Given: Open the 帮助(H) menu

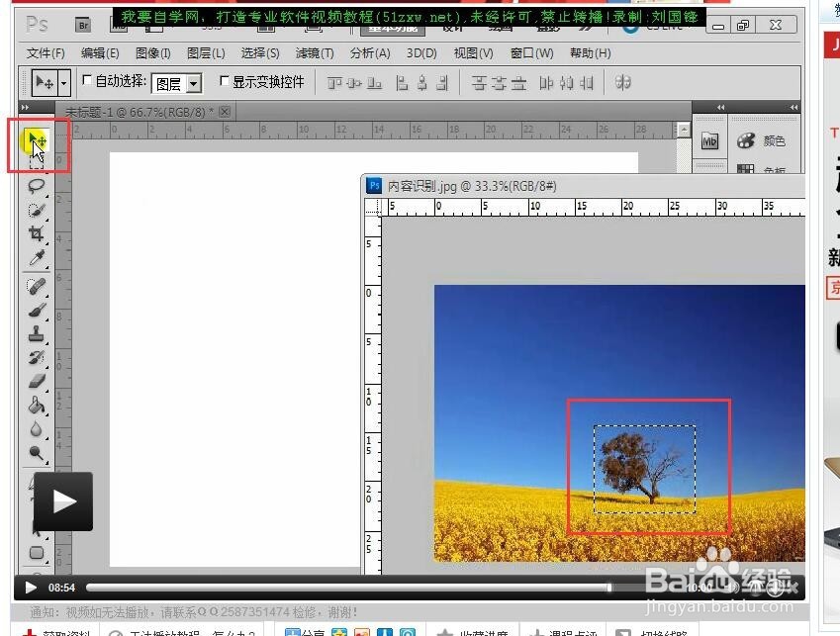Looking at the screenshot, I should point(591,53).
